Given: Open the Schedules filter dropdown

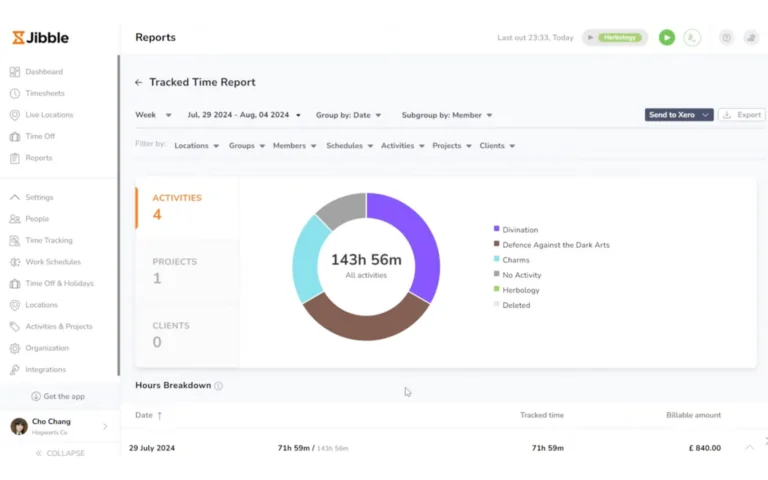Looking at the screenshot, I should point(350,145).
